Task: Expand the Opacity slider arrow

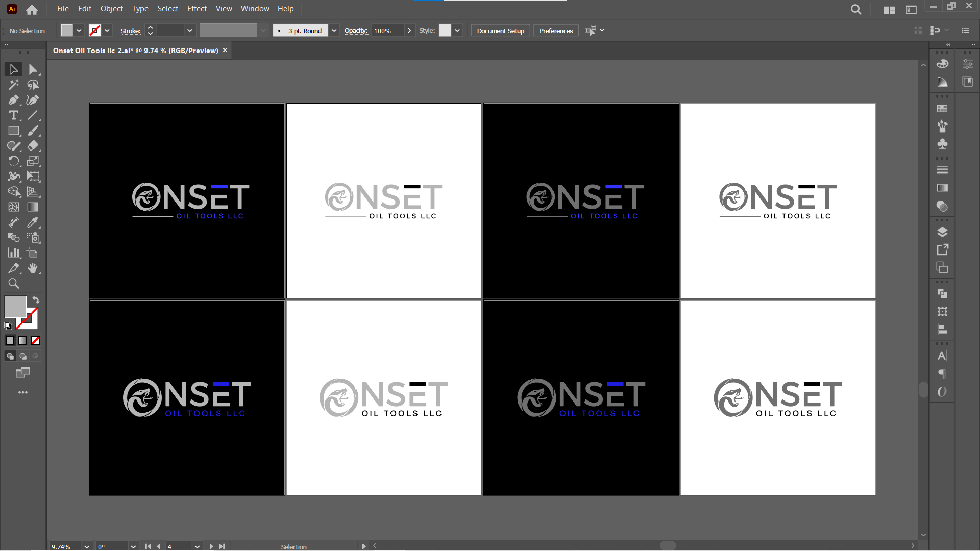Action: pyautogui.click(x=409, y=31)
